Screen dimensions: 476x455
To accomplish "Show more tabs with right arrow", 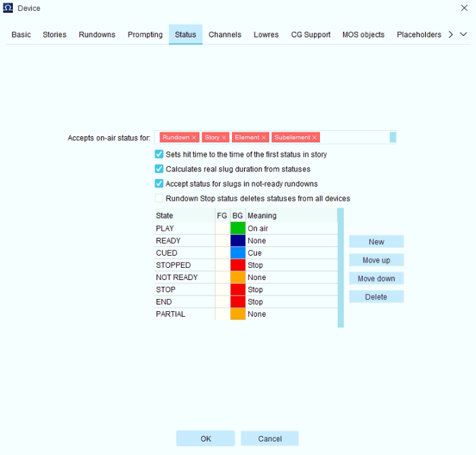I will click(451, 35).
